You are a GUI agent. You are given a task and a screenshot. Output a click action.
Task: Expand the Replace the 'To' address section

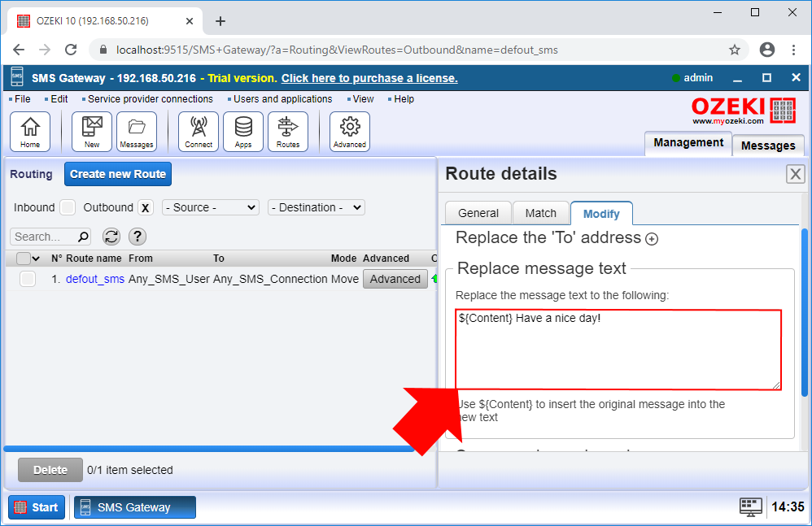(652, 239)
